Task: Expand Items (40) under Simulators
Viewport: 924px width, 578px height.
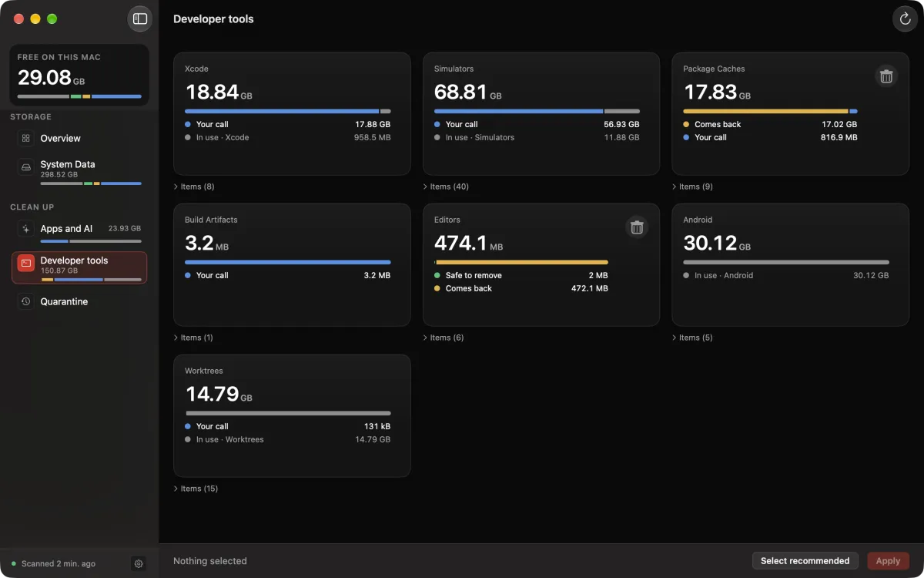Action: (x=447, y=187)
